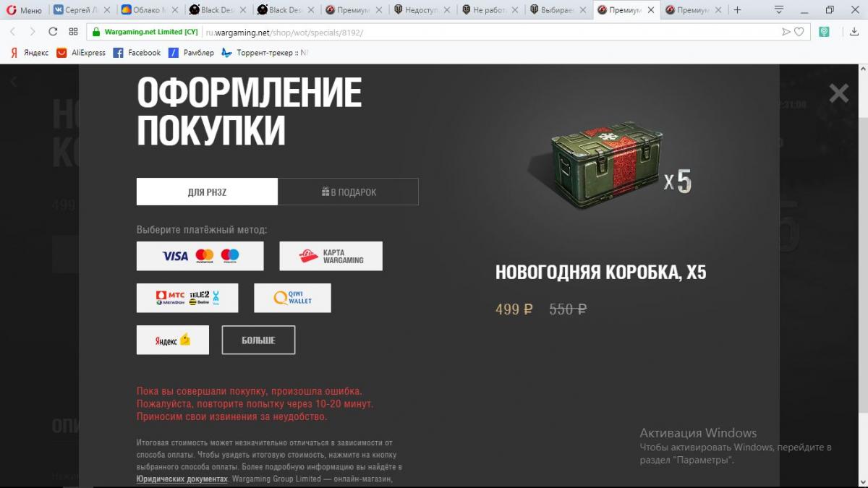Choose Яндекс money payment method
The height and width of the screenshot is (488, 868).
point(173,340)
